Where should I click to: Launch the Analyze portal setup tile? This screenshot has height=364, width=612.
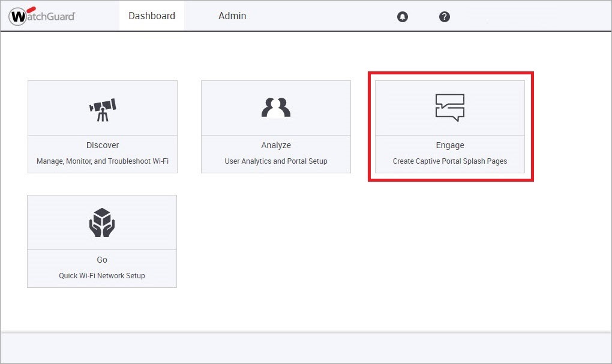(275, 126)
